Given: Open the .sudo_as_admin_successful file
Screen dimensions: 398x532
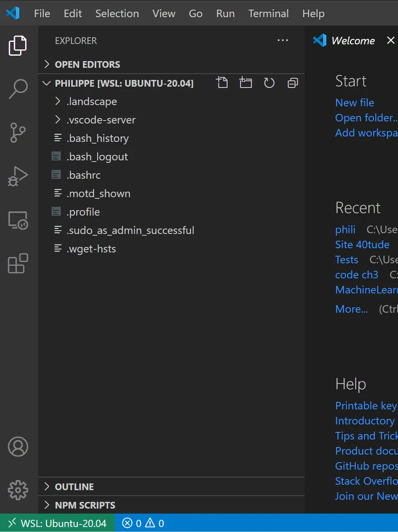Looking at the screenshot, I should pyautogui.click(x=172, y=230).
